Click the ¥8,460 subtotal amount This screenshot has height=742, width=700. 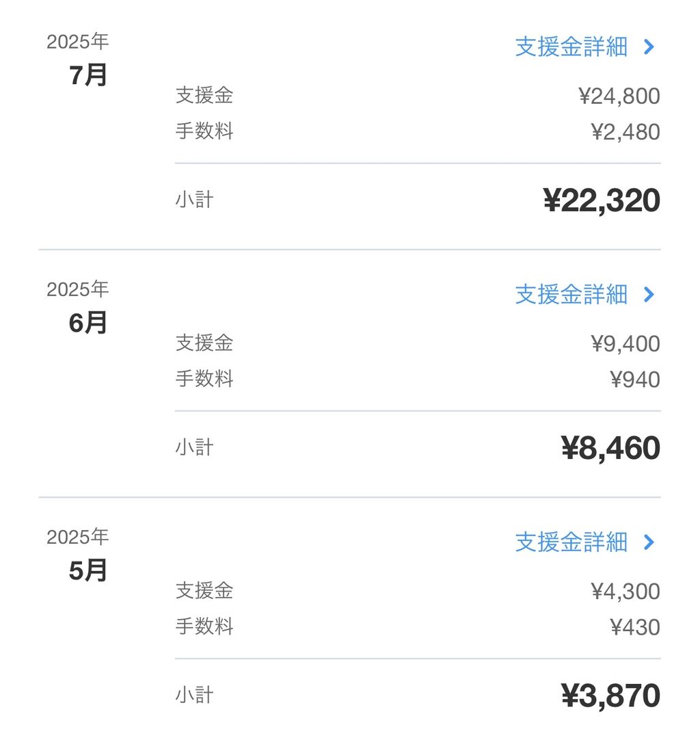(610, 449)
